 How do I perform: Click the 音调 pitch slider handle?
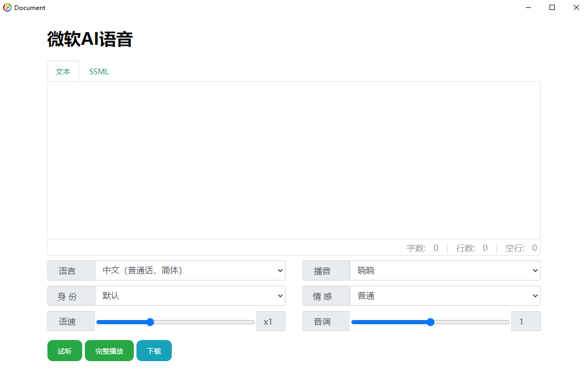pyautogui.click(x=430, y=322)
